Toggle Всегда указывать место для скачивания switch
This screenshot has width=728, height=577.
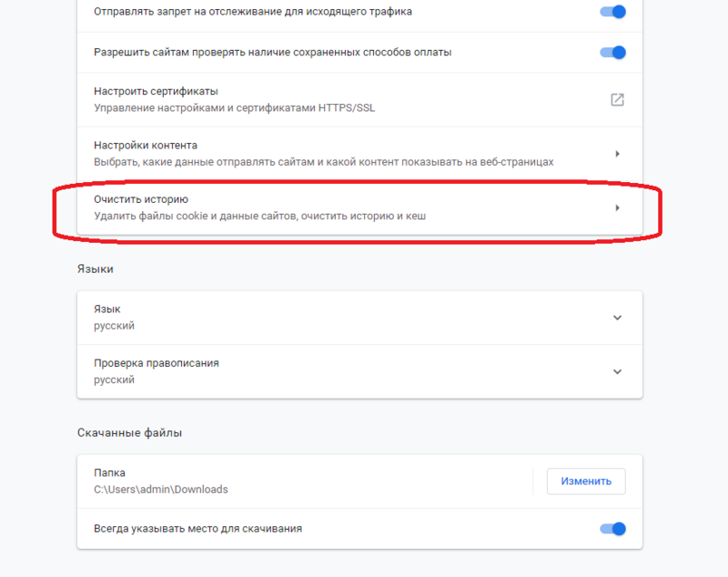(x=612, y=528)
